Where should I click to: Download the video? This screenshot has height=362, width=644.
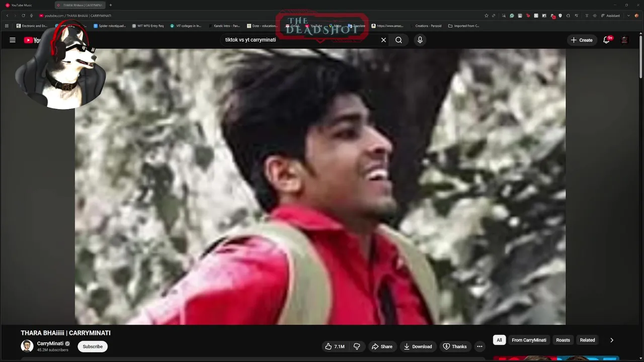tap(418, 346)
